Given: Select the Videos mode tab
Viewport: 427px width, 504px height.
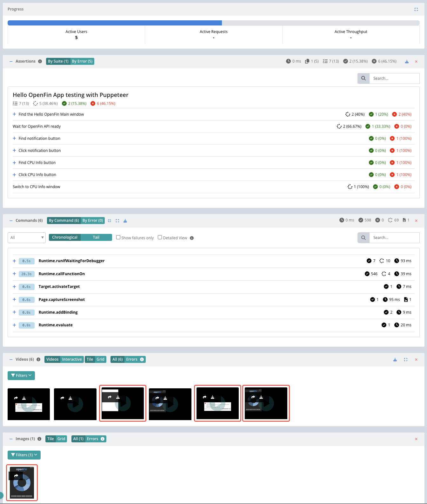Looking at the screenshot, I should [x=52, y=359].
